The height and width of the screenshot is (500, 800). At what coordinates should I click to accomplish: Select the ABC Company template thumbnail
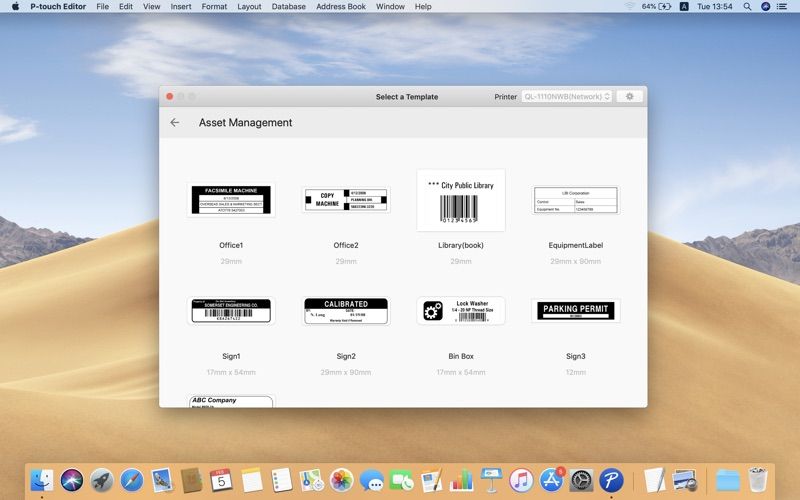231,401
